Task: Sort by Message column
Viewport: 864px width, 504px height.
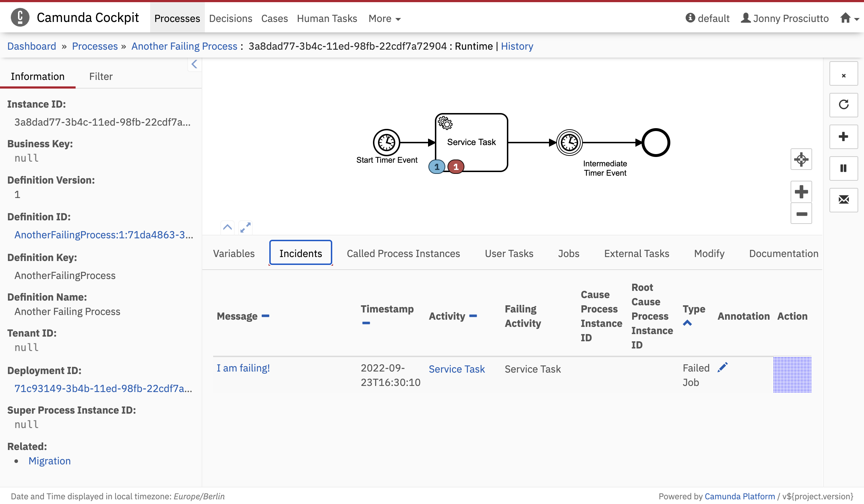Action: pyautogui.click(x=265, y=316)
